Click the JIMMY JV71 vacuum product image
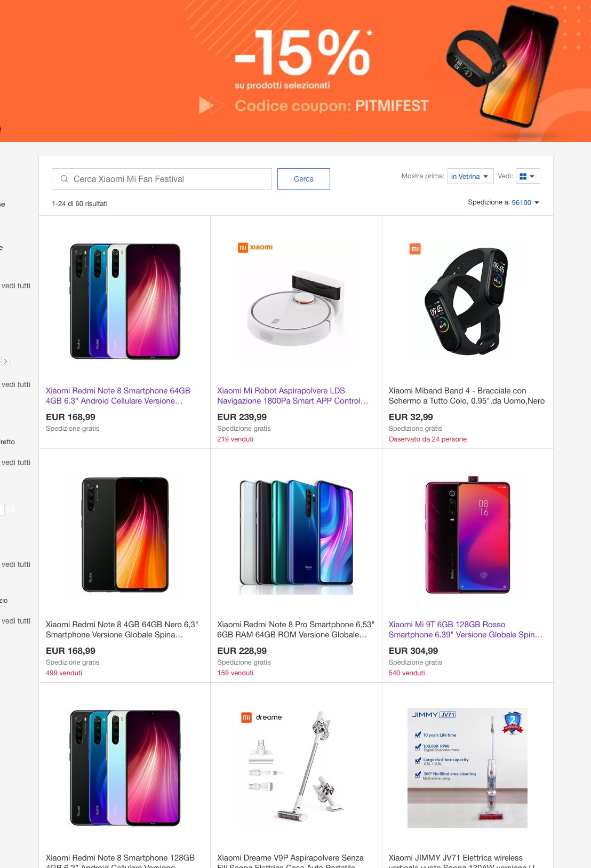 tap(467, 768)
